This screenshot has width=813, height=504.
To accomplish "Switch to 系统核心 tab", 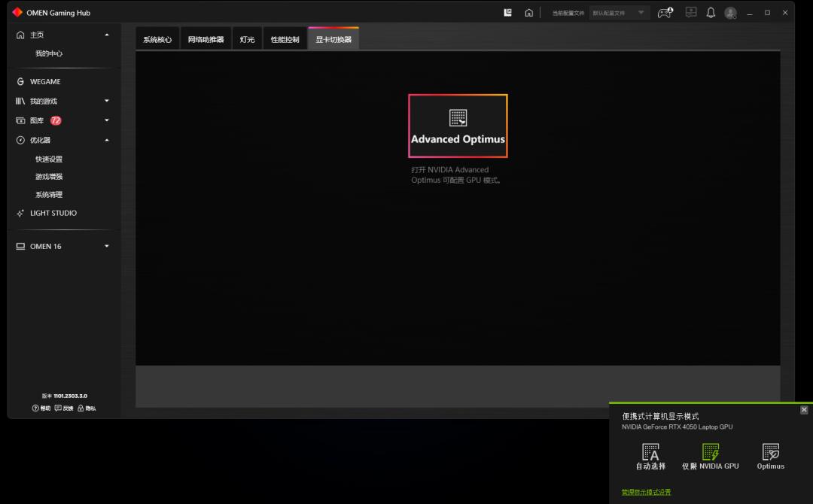I will 157,39.
